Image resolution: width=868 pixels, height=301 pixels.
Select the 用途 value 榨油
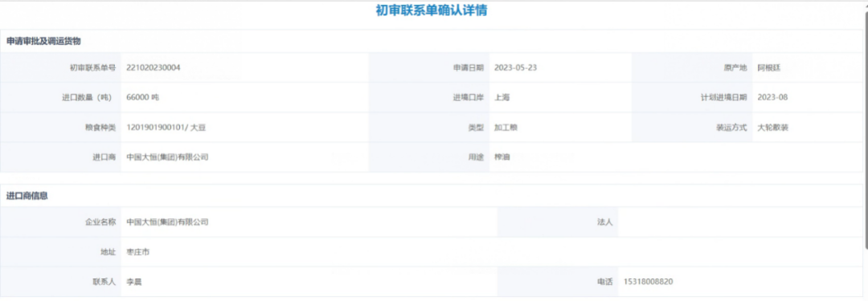point(502,157)
